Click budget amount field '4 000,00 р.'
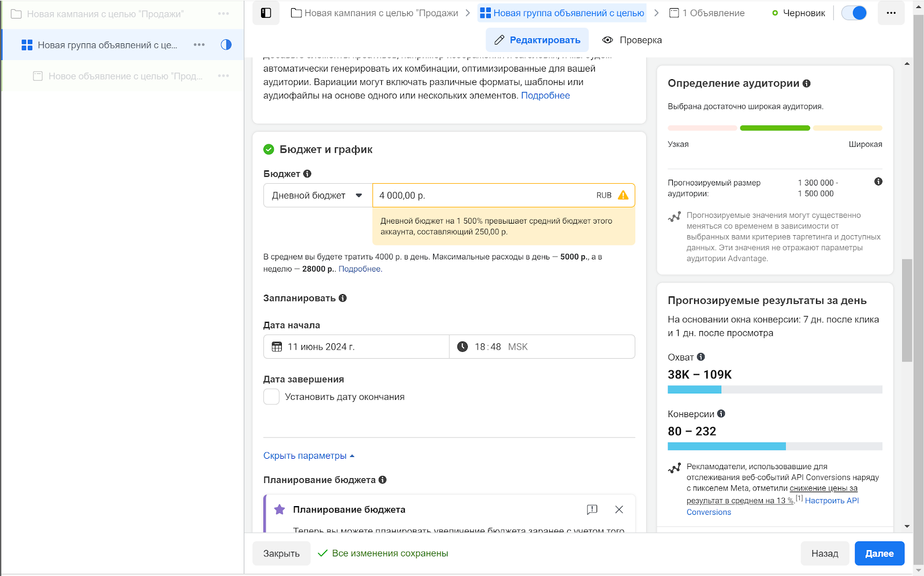The height and width of the screenshot is (576, 924). (504, 195)
